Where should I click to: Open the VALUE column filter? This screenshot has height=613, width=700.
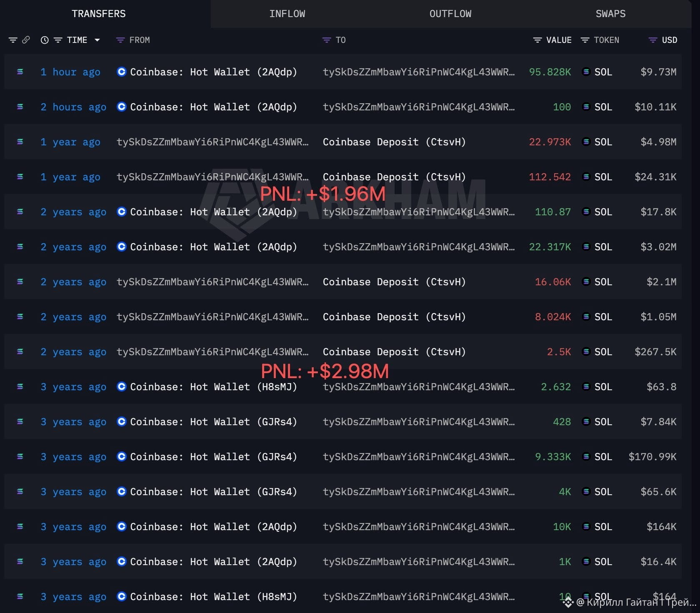pos(537,40)
